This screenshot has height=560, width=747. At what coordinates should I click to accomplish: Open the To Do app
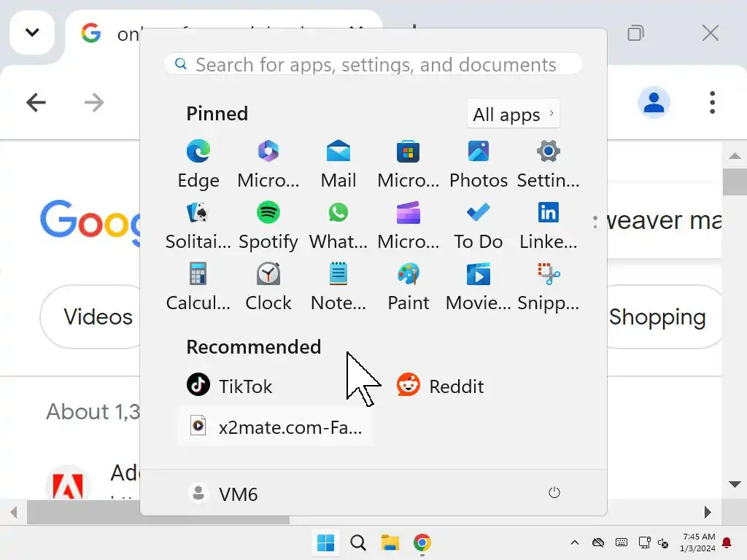pos(479,225)
